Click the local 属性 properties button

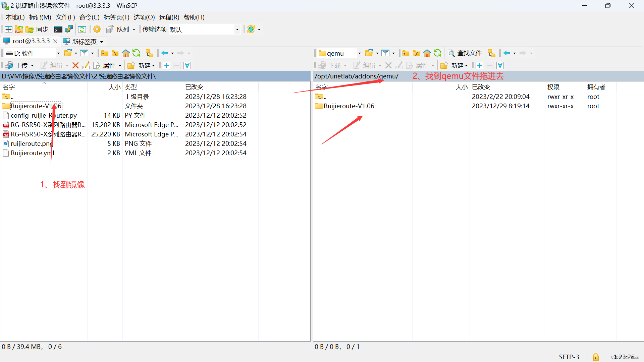pyautogui.click(x=105, y=65)
